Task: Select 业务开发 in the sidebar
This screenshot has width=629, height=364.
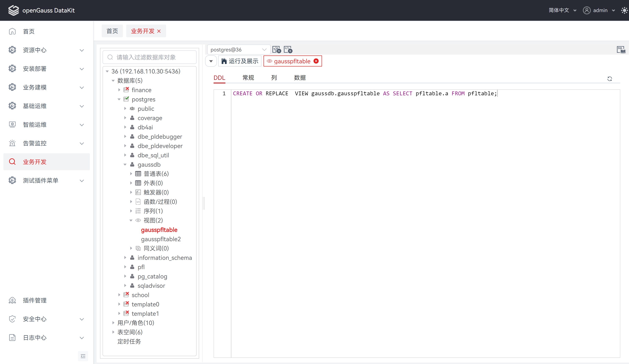Action: [46, 162]
